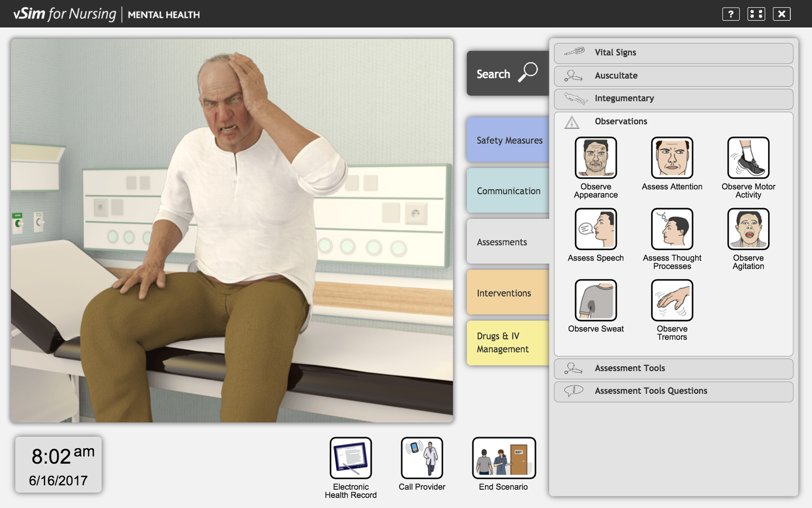
Task: Expand the Integumentary section
Action: pyautogui.click(x=673, y=99)
